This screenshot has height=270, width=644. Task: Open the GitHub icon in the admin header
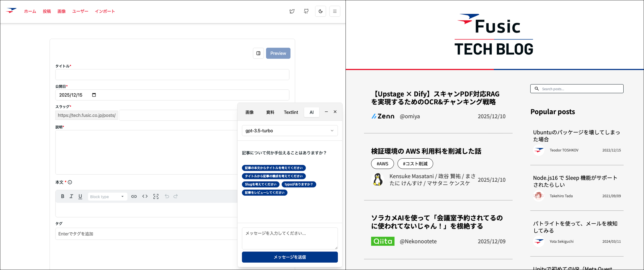click(306, 11)
